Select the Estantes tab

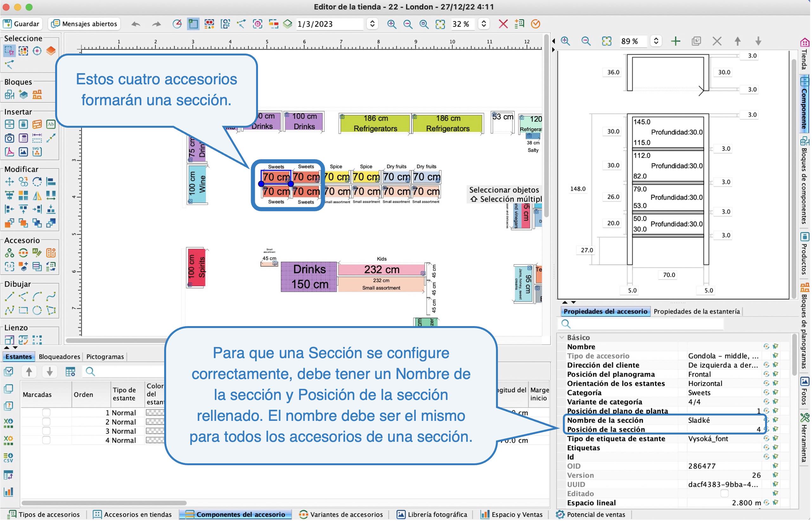point(19,357)
